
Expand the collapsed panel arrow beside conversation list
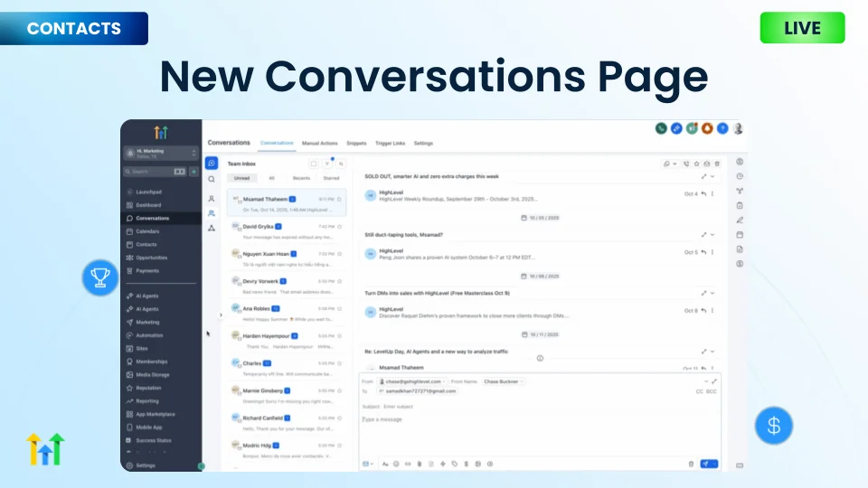pos(221,315)
